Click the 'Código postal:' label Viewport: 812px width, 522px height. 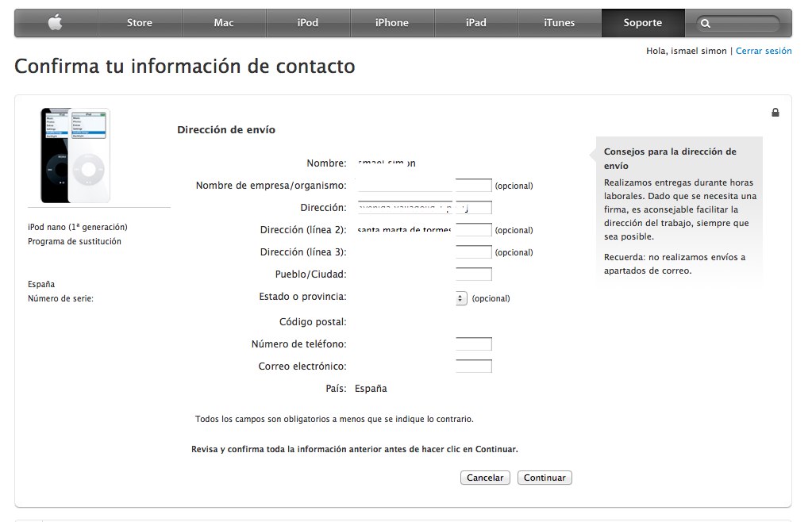(x=313, y=322)
